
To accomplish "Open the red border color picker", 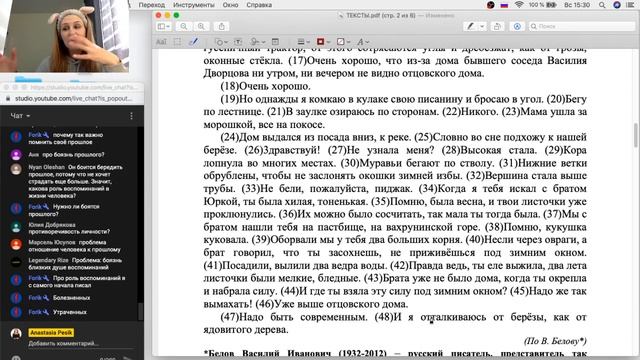I will 323,42.
